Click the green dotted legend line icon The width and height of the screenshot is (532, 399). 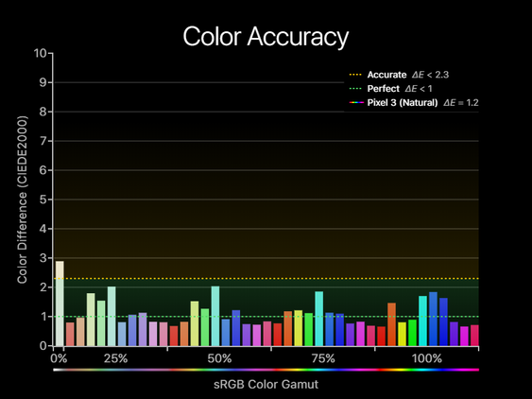(x=355, y=89)
